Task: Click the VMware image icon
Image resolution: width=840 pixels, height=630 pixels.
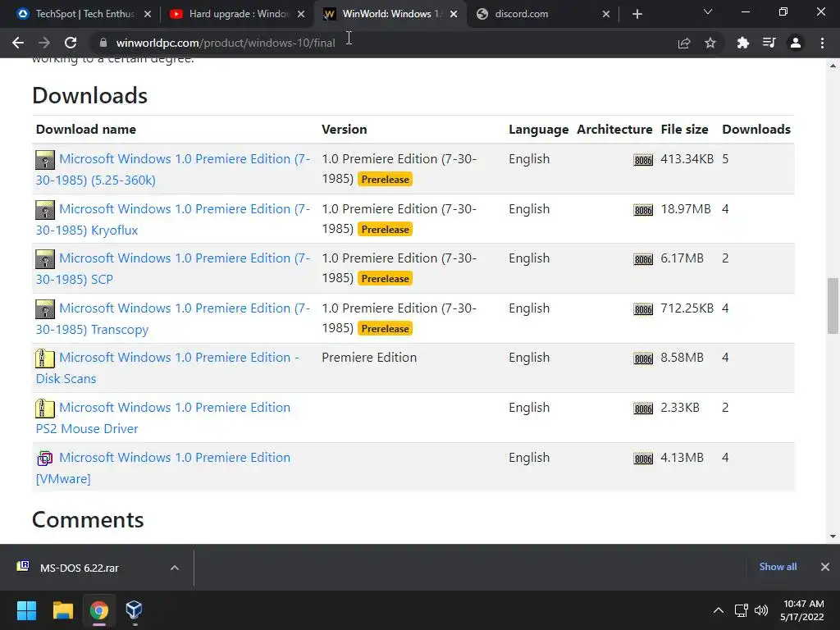Action: coord(45,459)
